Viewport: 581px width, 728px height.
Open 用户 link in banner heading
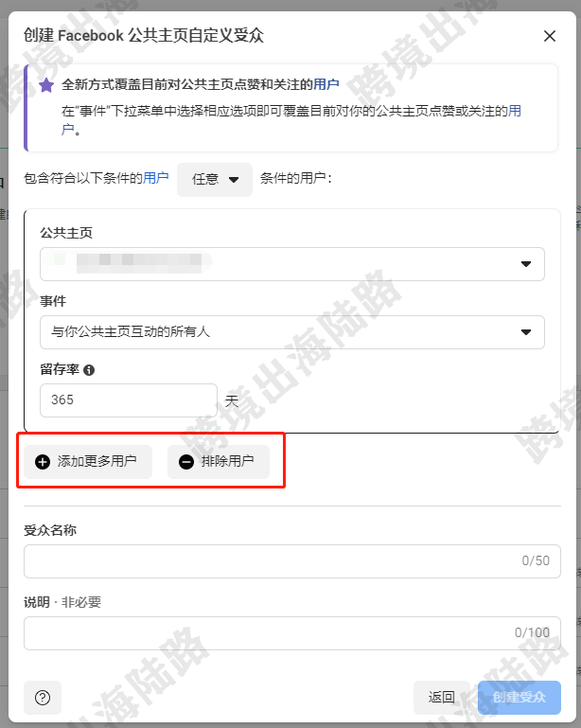click(x=326, y=84)
